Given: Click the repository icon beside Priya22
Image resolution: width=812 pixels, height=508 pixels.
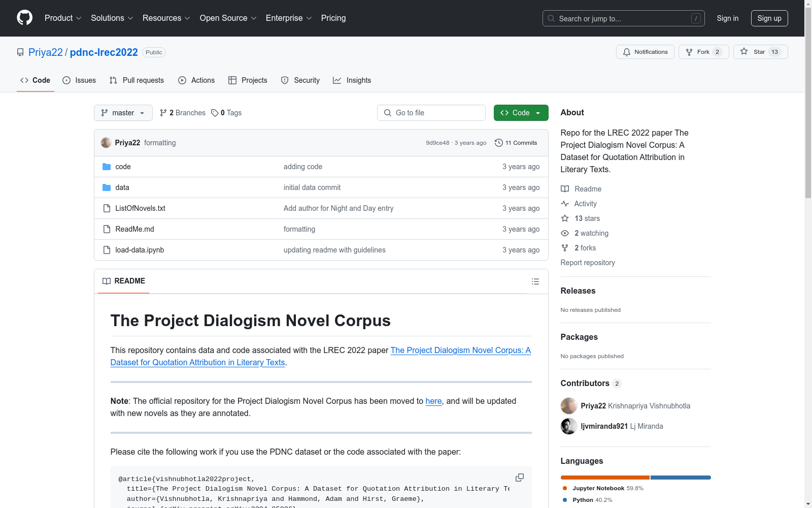Looking at the screenshot, I should (20, 52).
